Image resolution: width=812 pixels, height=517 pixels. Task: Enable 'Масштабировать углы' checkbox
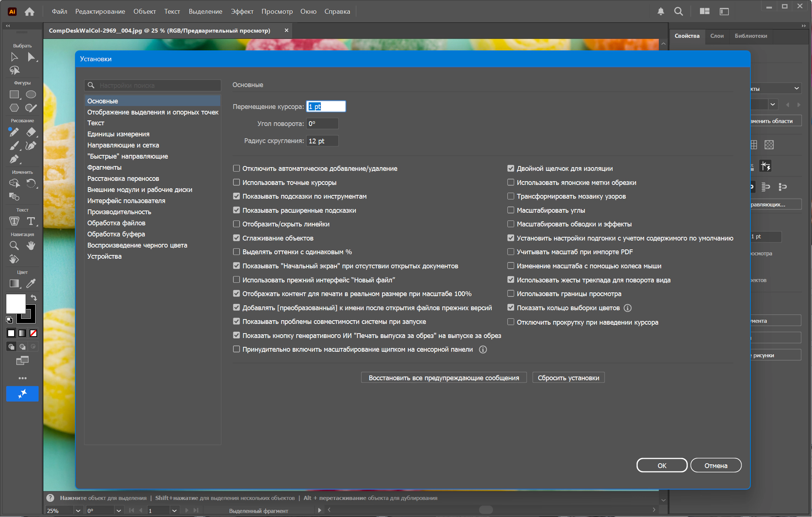click(x=511, y=210)
